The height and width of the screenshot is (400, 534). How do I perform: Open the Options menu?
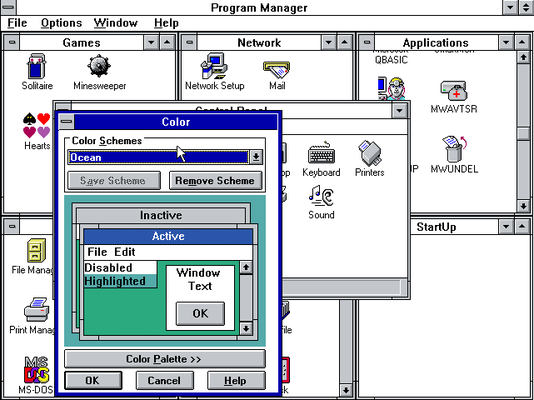coord(61,23)
